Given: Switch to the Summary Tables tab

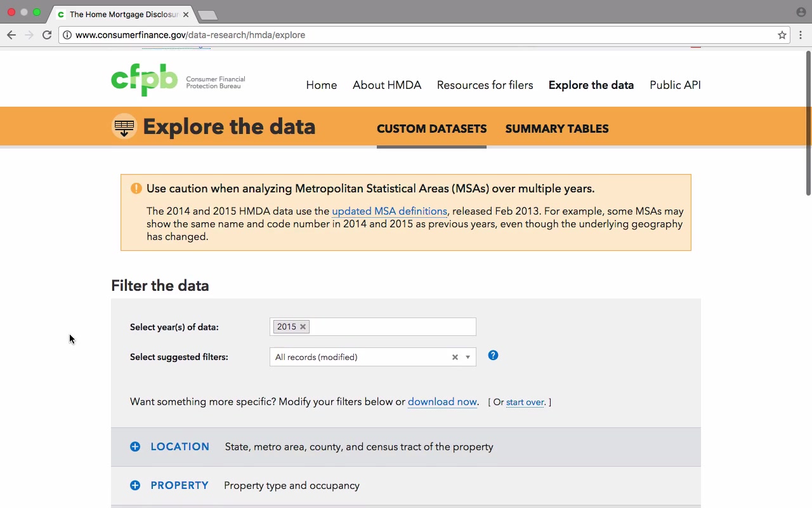Looking at the screenshot, I should pos(556,129).
